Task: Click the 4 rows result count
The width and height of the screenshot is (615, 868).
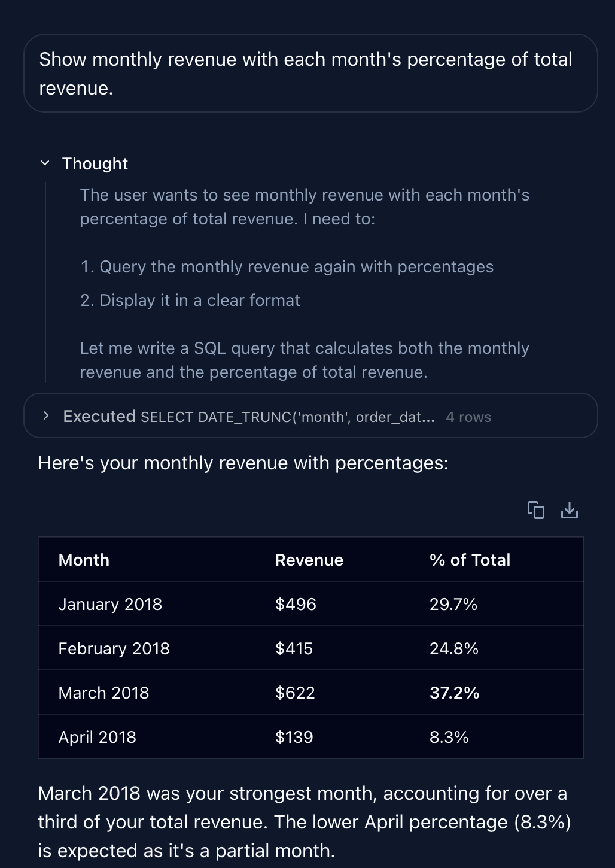Action: pos(468,417)
